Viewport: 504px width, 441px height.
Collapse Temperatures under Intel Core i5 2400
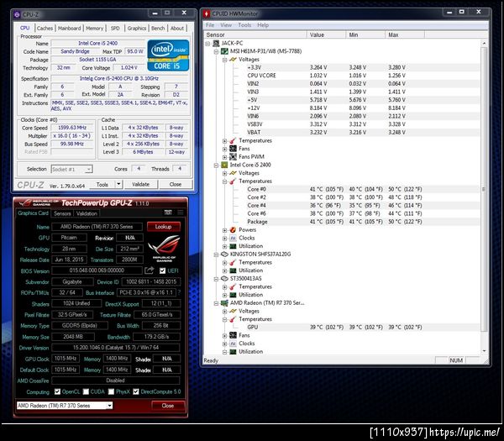pos(224,181)
